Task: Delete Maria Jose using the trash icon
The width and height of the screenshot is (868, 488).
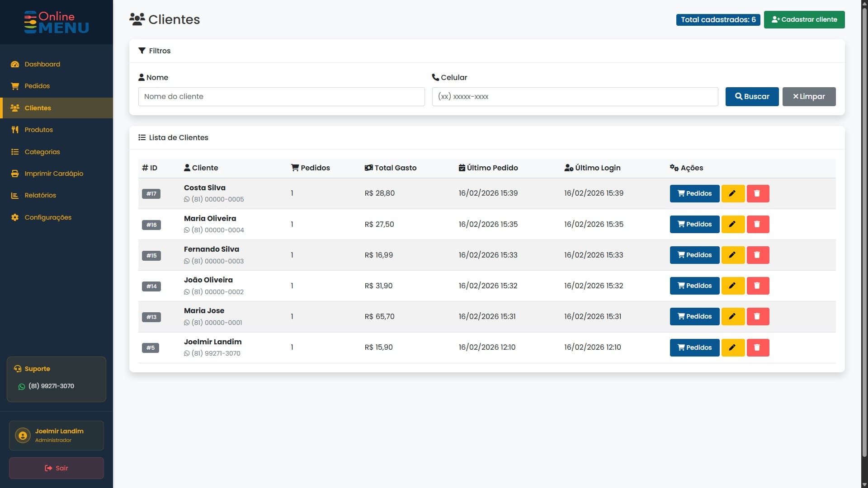Action: (x=758, y=316)
